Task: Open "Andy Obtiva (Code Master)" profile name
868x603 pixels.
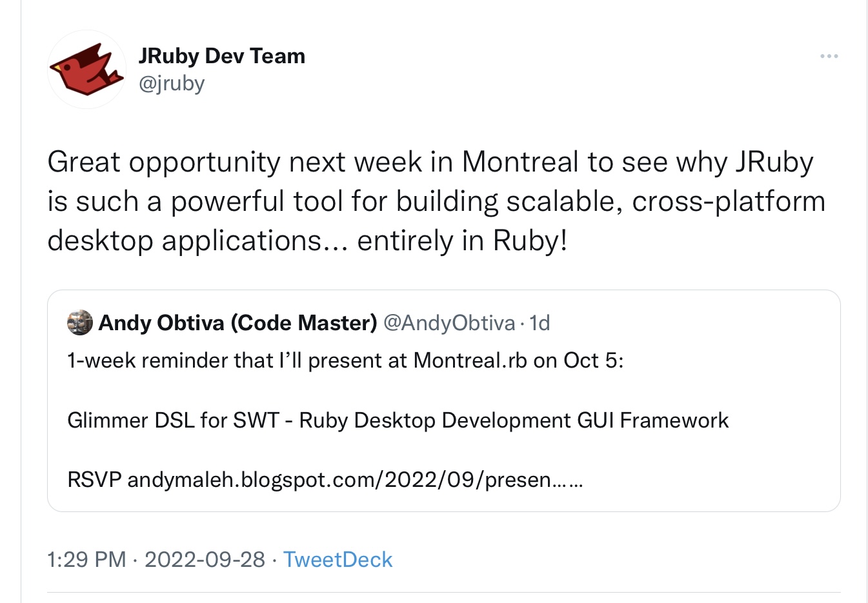Action: point(237,323)
